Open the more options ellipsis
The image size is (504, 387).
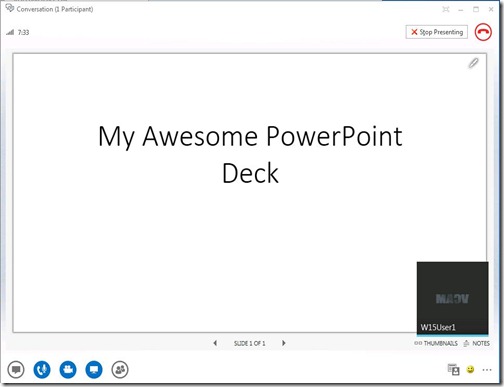(487, 370)
